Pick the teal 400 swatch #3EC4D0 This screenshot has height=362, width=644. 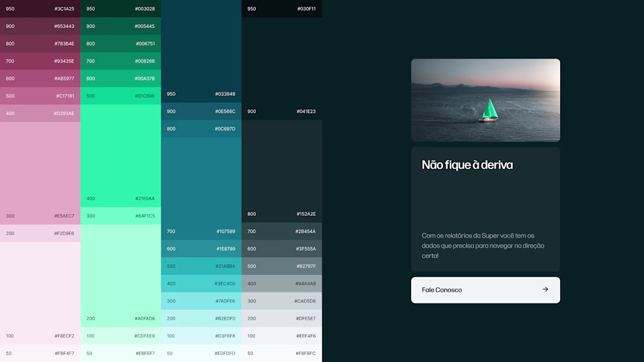click(x=201, y=284)
